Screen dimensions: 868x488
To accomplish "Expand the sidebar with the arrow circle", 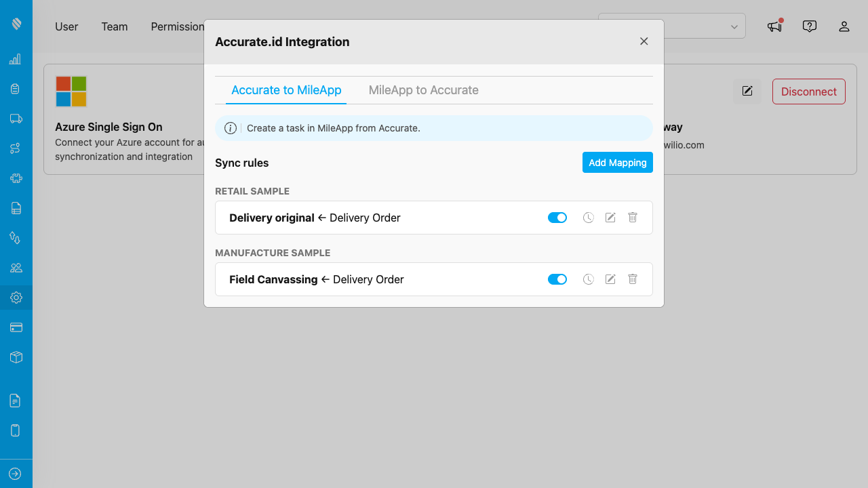I will (x=16, y=474).
